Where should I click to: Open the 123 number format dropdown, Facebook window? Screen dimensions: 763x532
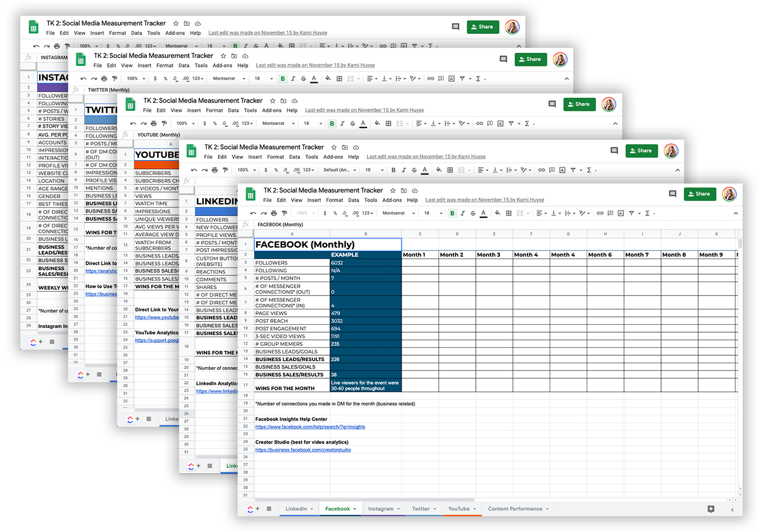pos(368,213)
